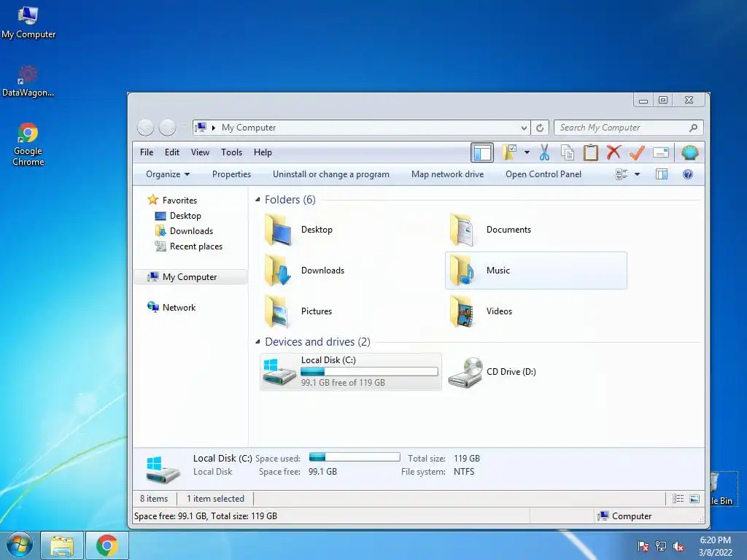Screen dimensions: 747x560
Task: Click the DataWagon desktop shortcut
Action: pyautogui.click(x=28, y=81)
